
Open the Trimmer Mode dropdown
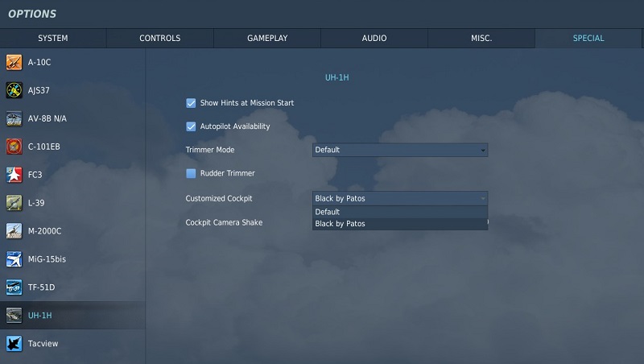(x=400, y=150)
